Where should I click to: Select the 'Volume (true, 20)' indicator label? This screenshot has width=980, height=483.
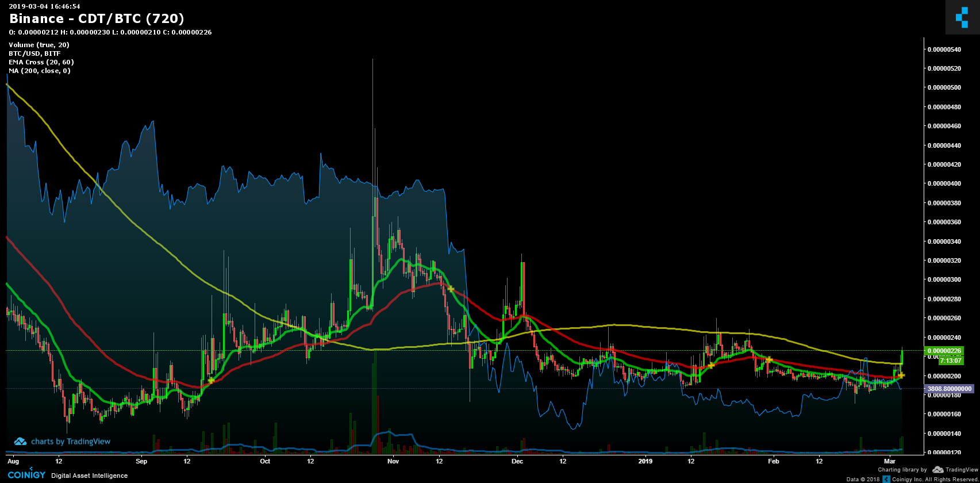coord(39,45)
